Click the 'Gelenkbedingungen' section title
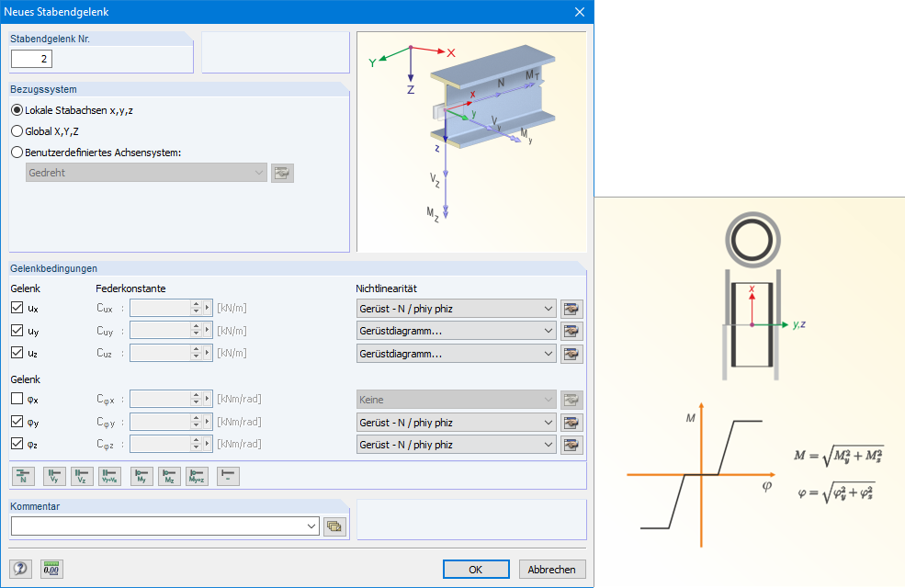 pos(53,268)
